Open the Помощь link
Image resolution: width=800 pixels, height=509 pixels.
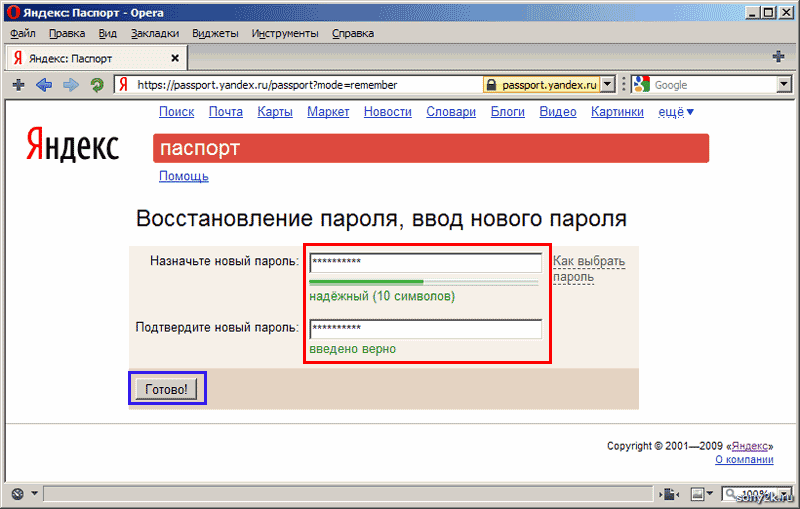pos(184,176)
